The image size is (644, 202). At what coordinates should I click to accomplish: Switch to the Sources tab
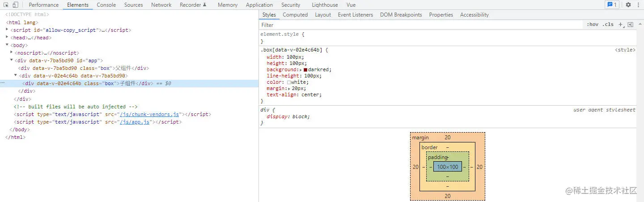pyautogui.click(x=134, y=5)
